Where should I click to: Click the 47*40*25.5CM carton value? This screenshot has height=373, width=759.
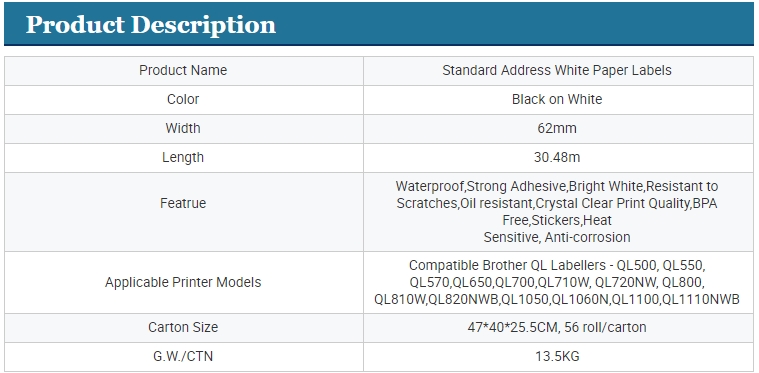[557, 328]
